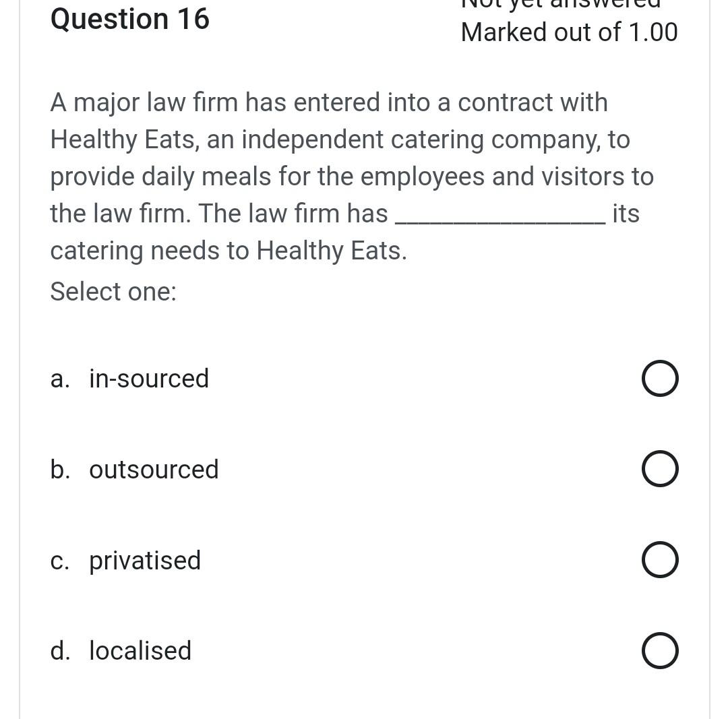The height and width of the screenshot is (719, 728).
Task: Click the Question 16 heading
Action: 129,19
